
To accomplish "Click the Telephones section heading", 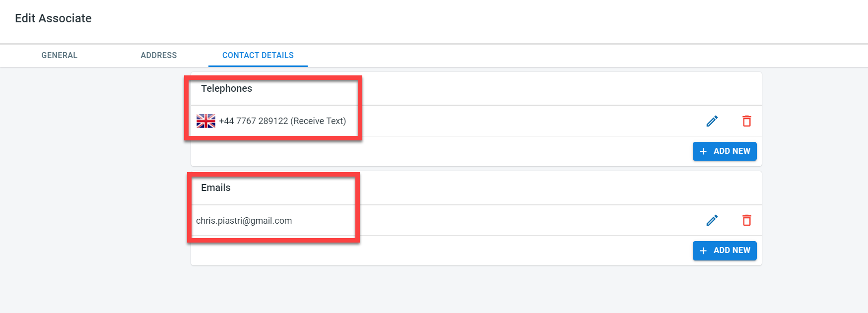I will coord(226,88).
